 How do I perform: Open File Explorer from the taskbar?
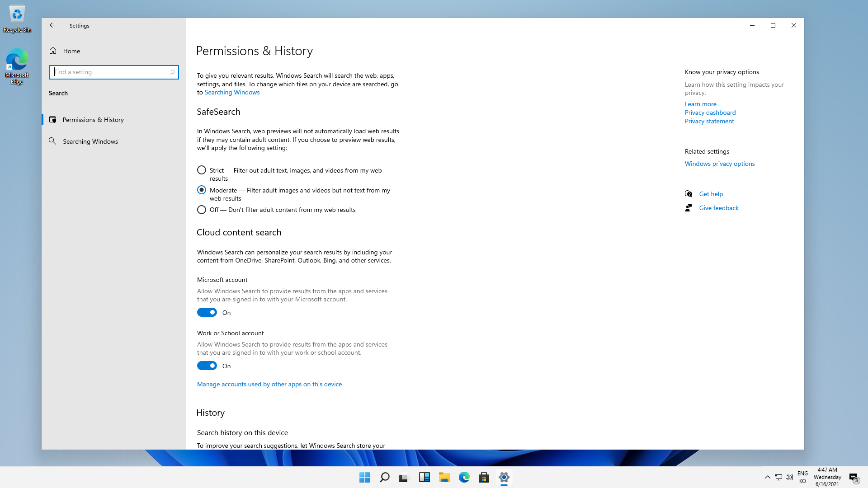(x=444, y=477)
